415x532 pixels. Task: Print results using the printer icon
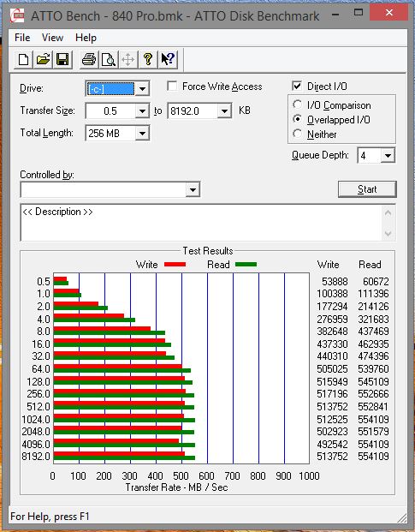(89, 60)
